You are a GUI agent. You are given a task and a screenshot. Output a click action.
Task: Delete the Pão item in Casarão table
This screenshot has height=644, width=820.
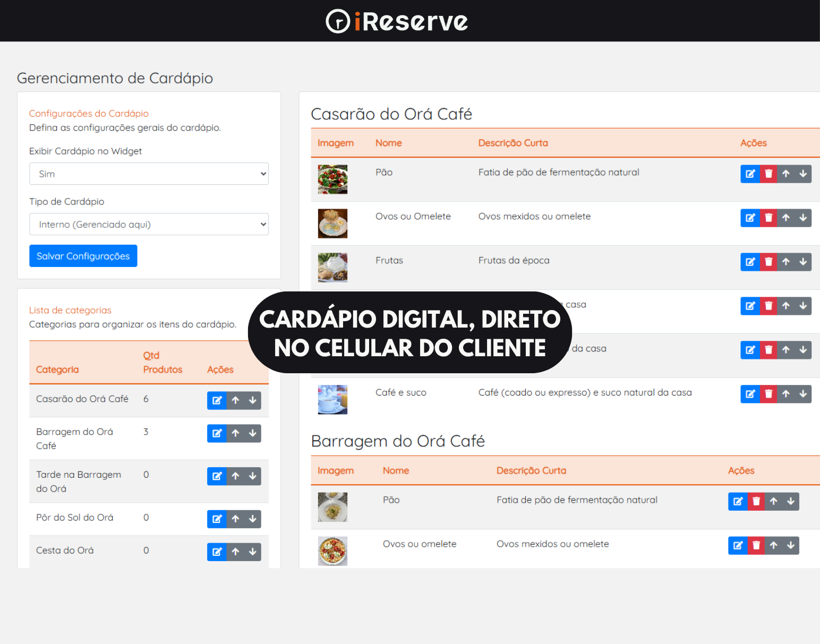pyautogui.click(x=768, y=174)
